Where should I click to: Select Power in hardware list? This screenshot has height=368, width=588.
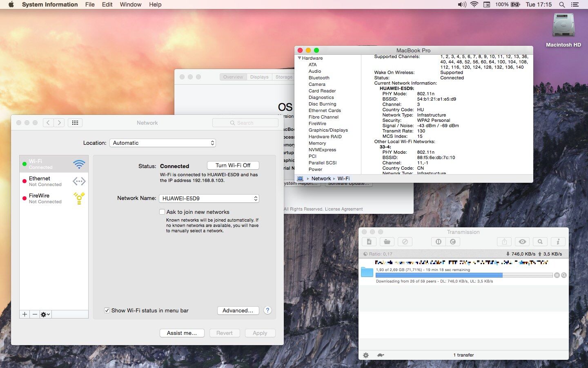tap(315, 169)
